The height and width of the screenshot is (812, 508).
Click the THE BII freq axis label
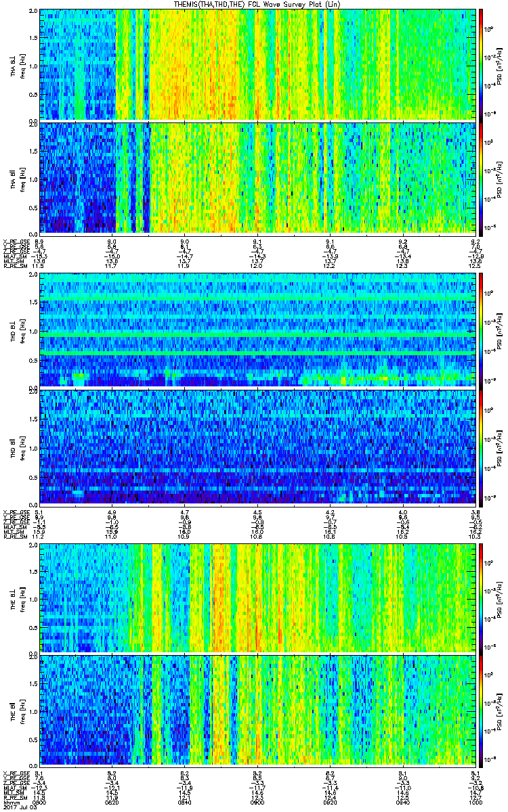click(x=22, y=711)
